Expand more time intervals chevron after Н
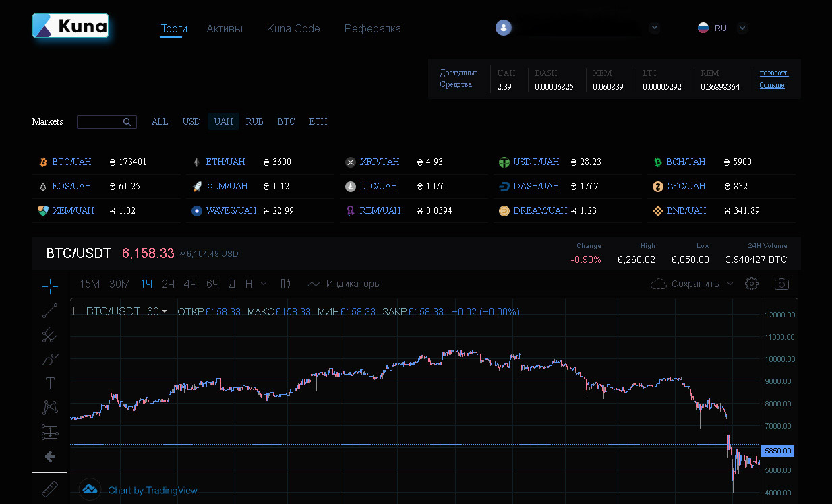The image size is (832, 504). pos(264,284)
